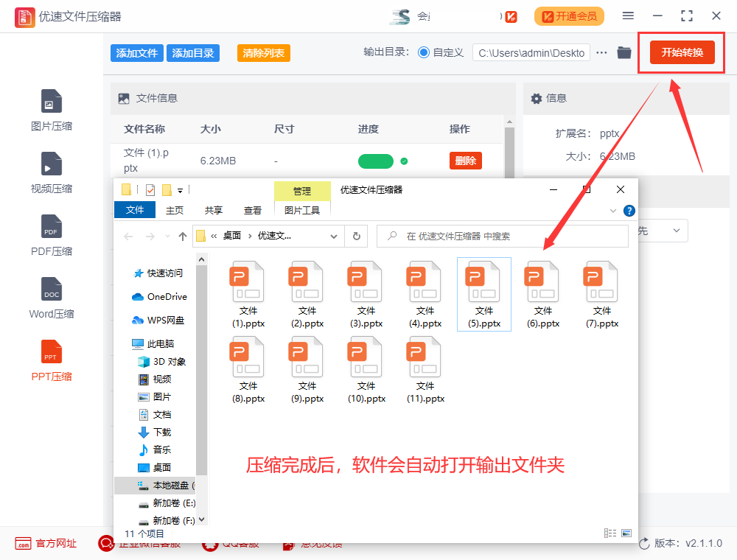The height and width of the screenshot is (560, 737).
Task: Select file 文件 (5).pptx in Explorer
Action: [x=484, y=295]
